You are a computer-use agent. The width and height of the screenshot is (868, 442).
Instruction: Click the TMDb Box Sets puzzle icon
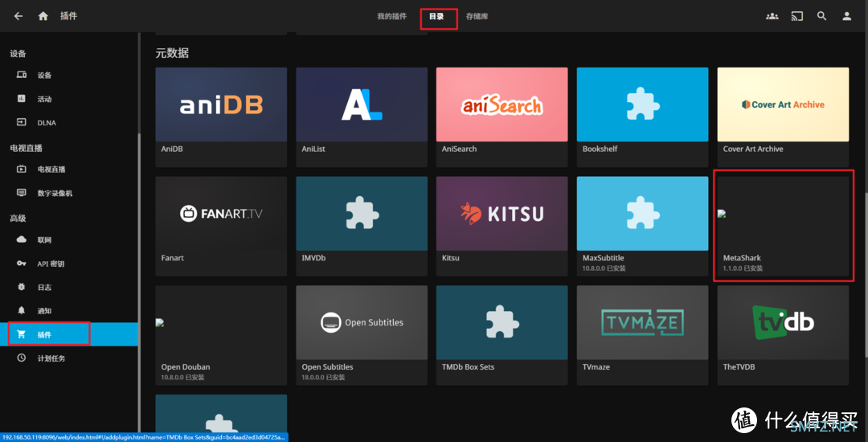(x=502, y=322)
